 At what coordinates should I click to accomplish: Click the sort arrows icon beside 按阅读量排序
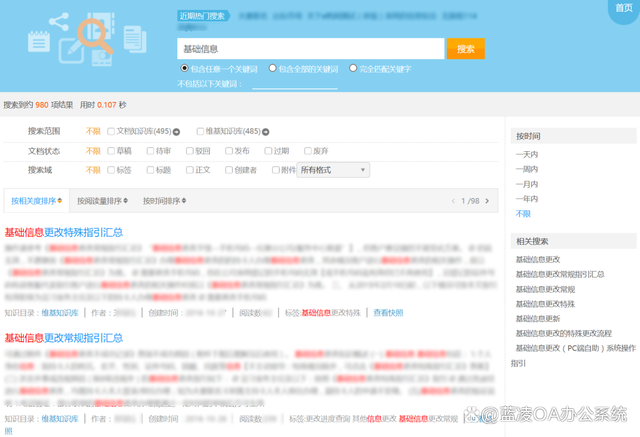pos(127,201)
